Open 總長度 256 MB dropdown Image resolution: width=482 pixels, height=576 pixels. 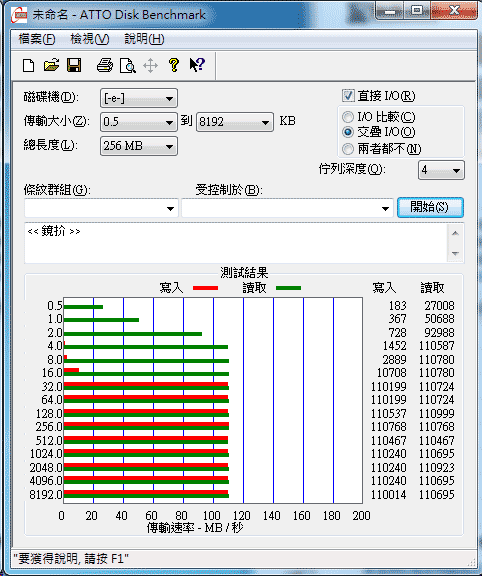(x=139, y=146)
